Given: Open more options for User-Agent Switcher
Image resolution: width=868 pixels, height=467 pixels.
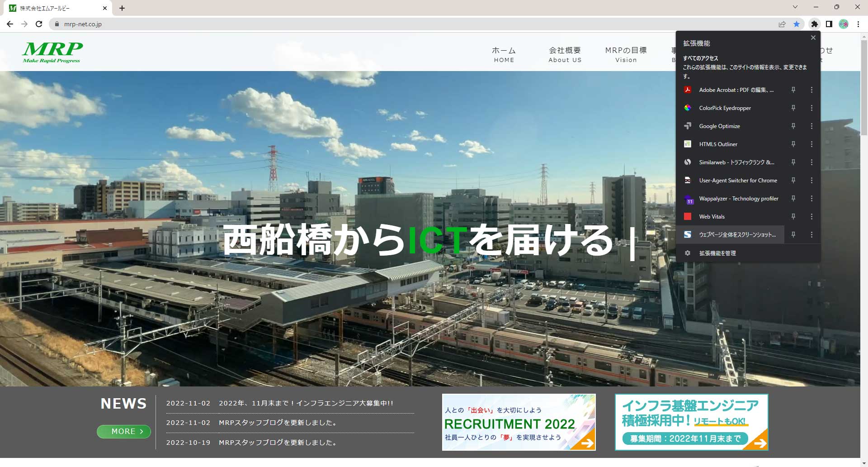Looking at the screenshot, I should tap(811, 180).
